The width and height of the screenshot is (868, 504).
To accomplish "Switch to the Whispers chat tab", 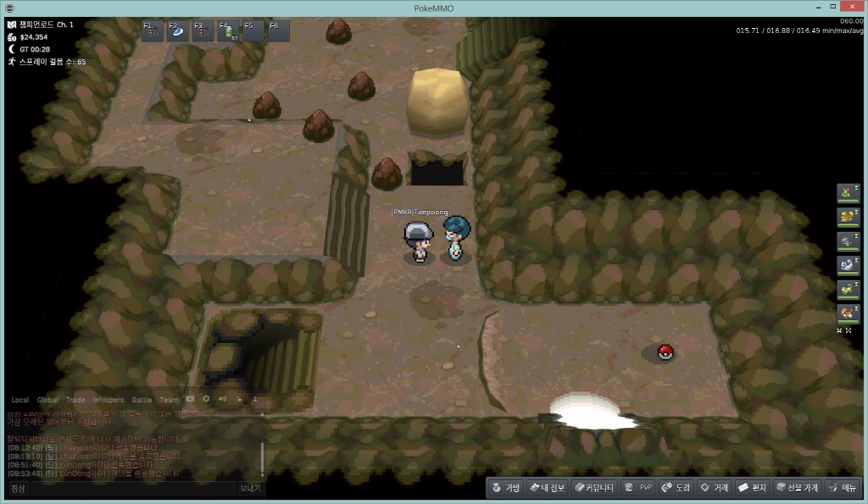I will click(108, 400).
